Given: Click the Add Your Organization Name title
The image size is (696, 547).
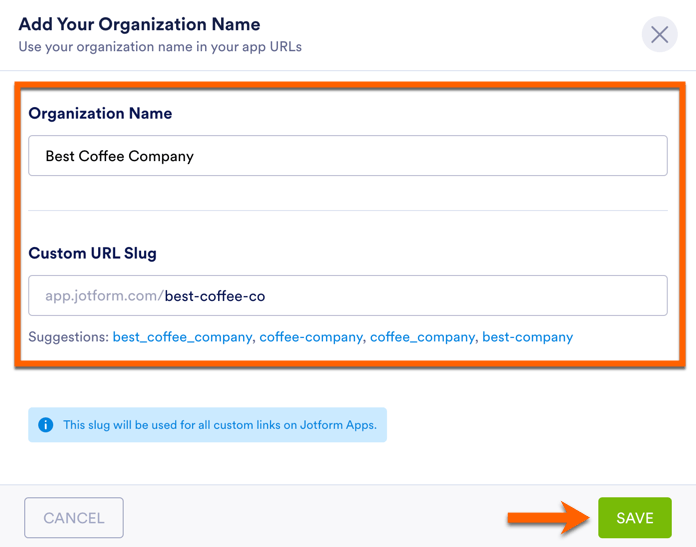Looking at the screenshot, I should (139, 24).
